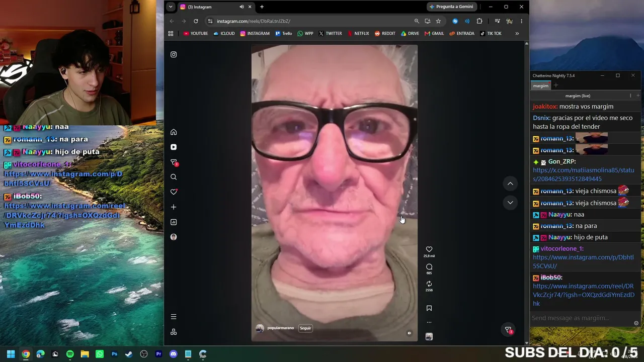
Task: Expand Chrome tab search dropdown
Action: [x=171, y=7]
